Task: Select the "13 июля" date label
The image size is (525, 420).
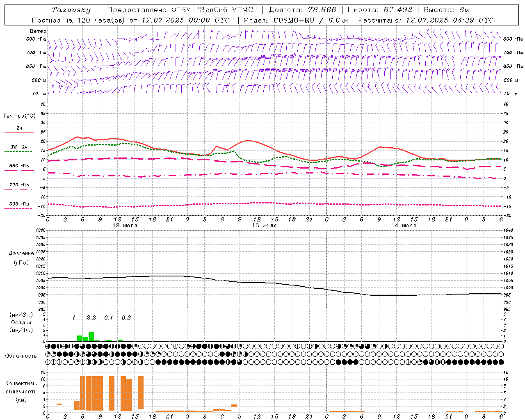Action: (264, 225)
